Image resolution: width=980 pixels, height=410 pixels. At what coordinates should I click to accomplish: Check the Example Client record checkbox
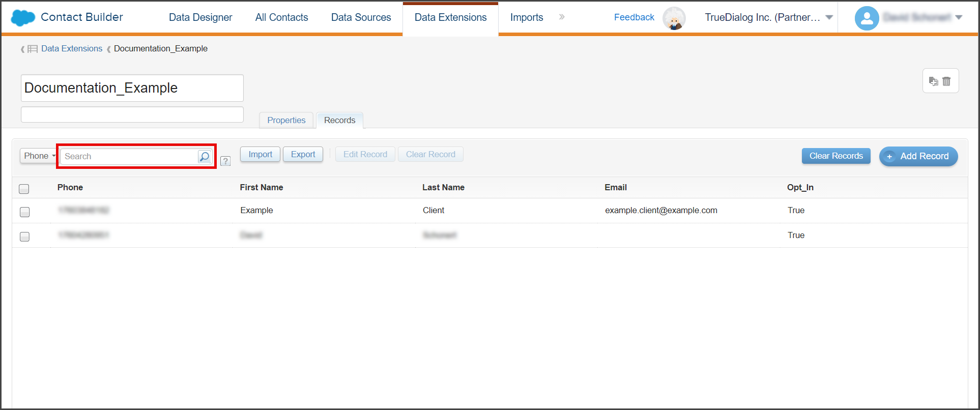click(24, 212)
